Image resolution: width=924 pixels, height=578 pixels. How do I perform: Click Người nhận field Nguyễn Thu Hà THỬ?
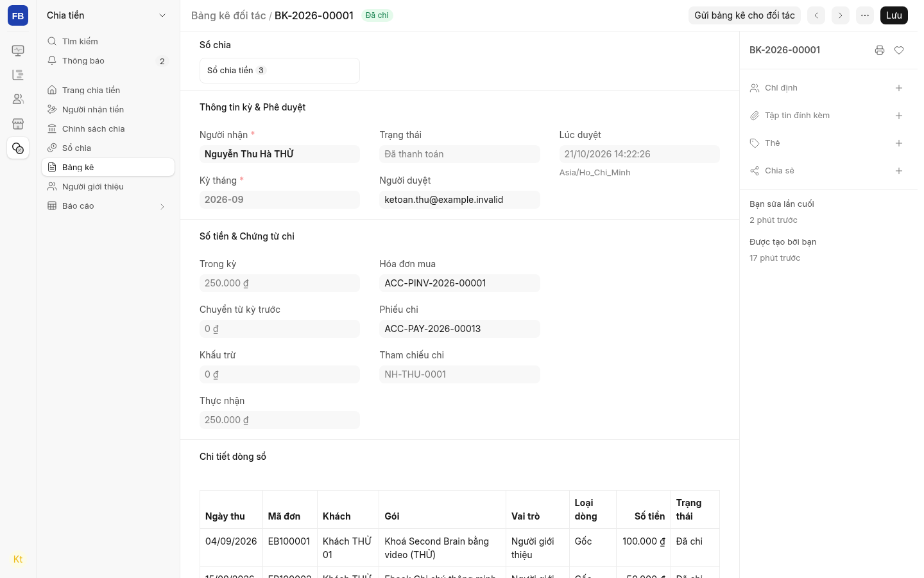coord(280,154)
